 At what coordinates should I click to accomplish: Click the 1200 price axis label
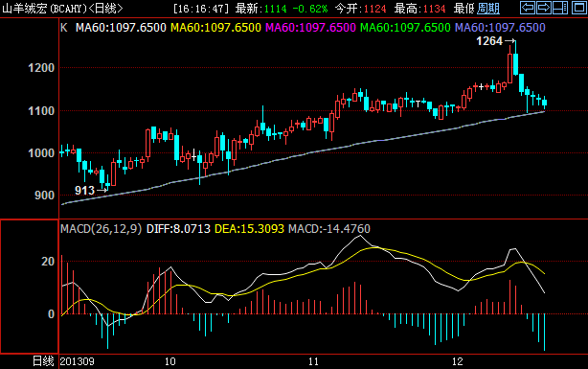click(x=41, y=68)
